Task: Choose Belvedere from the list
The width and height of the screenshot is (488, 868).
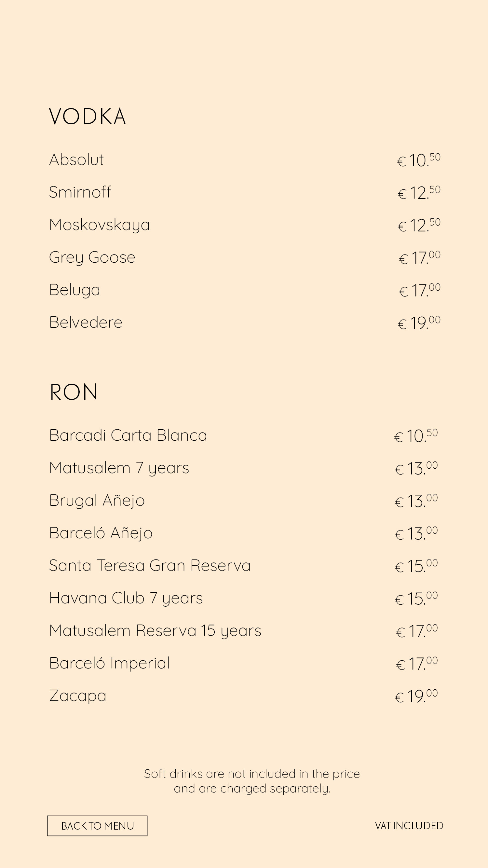Action: 86,323
